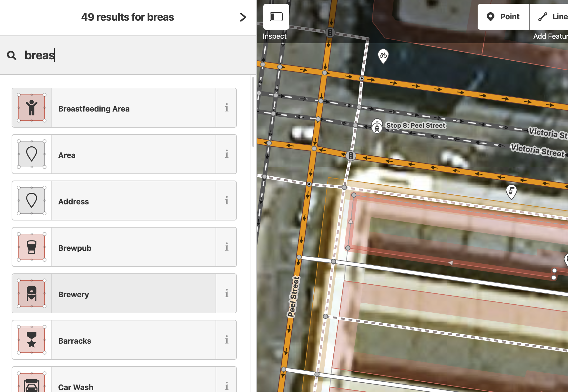Select the Brewpub preset icon

pyautogui.click(x=32, y=247)
